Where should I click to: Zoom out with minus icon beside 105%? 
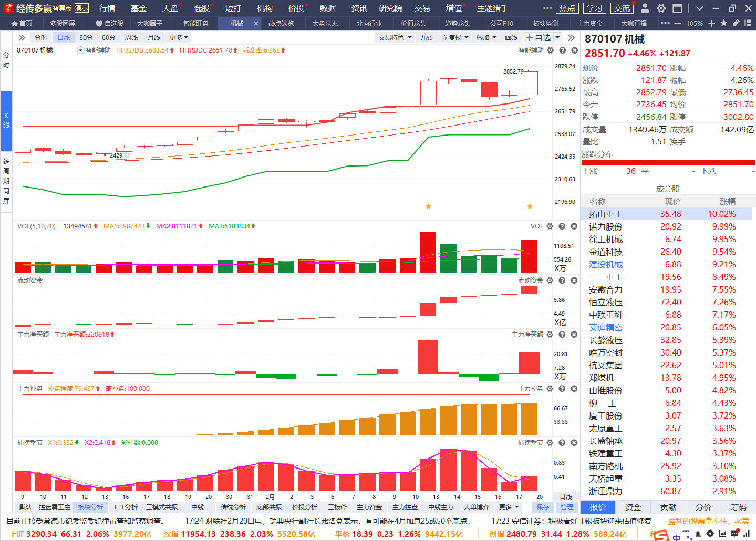click(x=677, y=23)
